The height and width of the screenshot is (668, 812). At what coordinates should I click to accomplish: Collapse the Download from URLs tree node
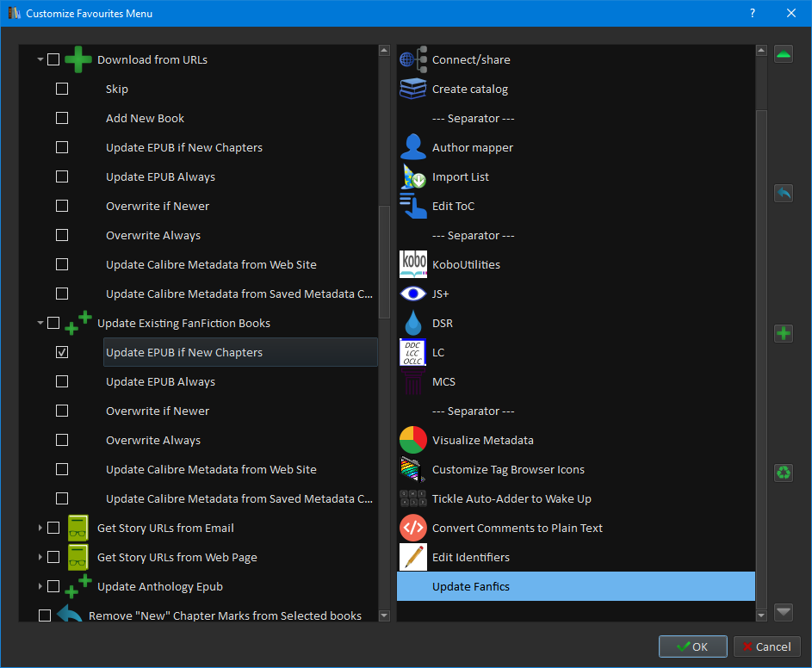[x=40, y=59]
